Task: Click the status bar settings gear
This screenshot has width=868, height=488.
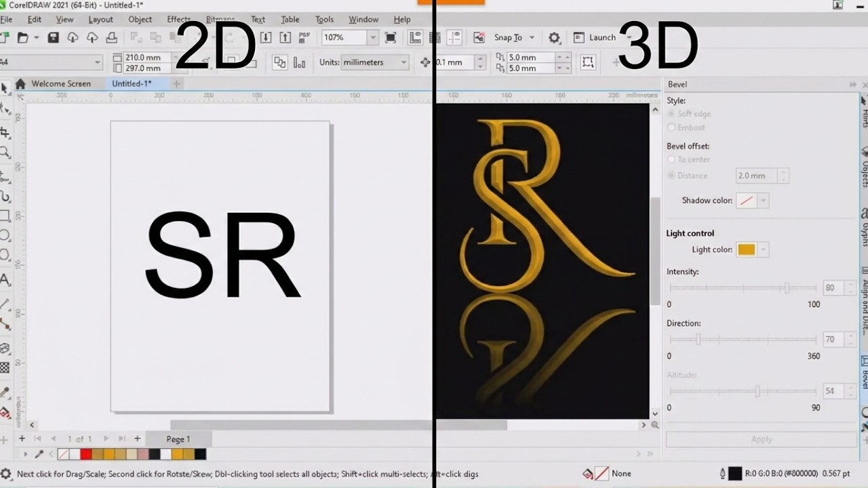Action: (x=5, y=474)
